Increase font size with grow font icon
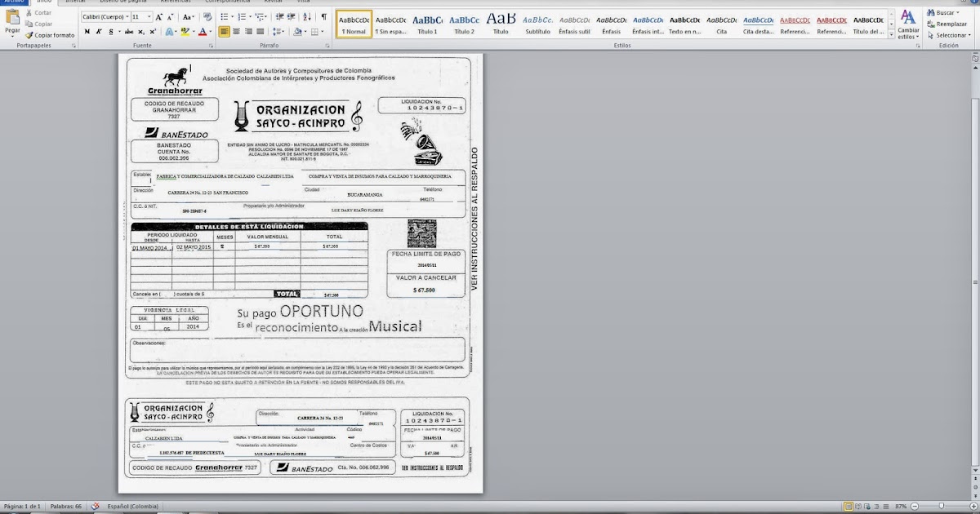 coord(158,17)
